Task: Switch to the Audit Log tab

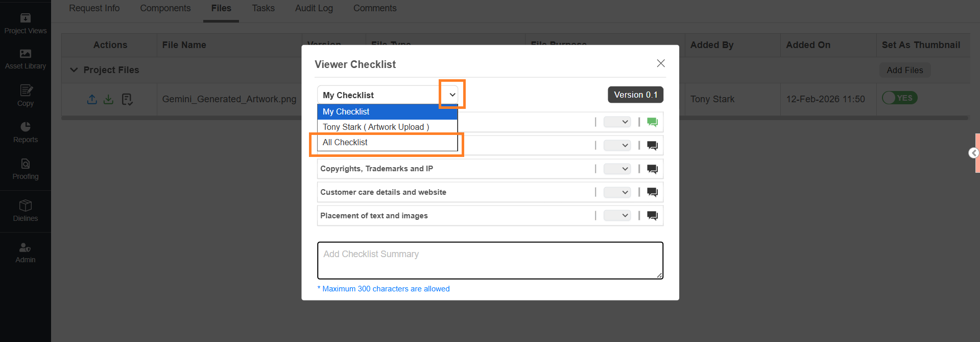Action: click(314, 9)
